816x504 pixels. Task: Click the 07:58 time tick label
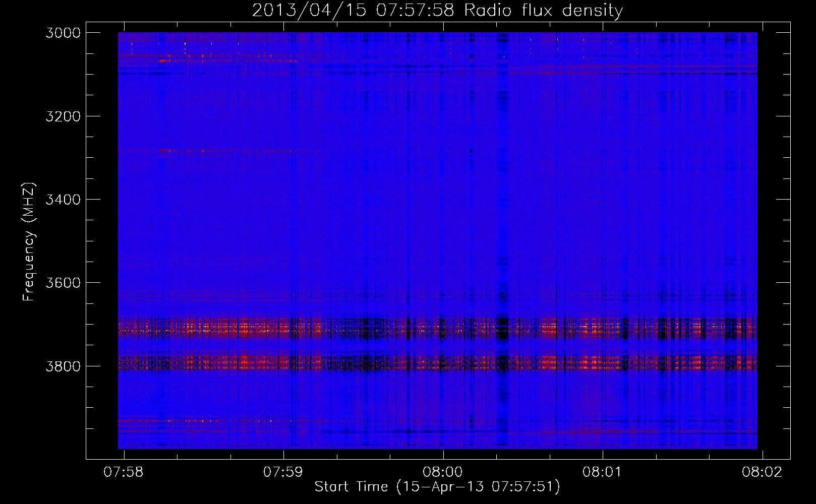pos(124,472)
